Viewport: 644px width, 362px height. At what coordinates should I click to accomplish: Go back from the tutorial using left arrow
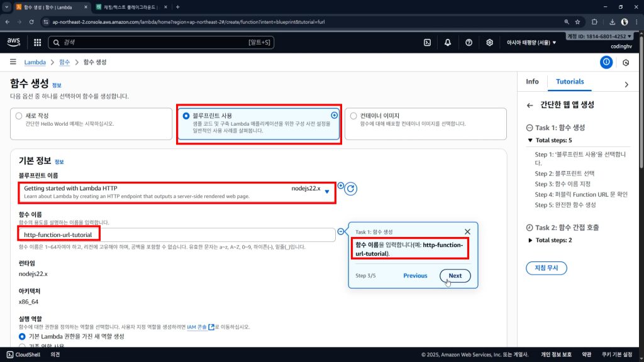(x=530, y=106)
